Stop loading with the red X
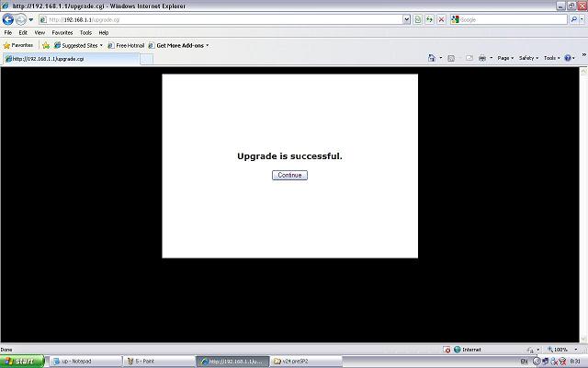 (441, 19)
